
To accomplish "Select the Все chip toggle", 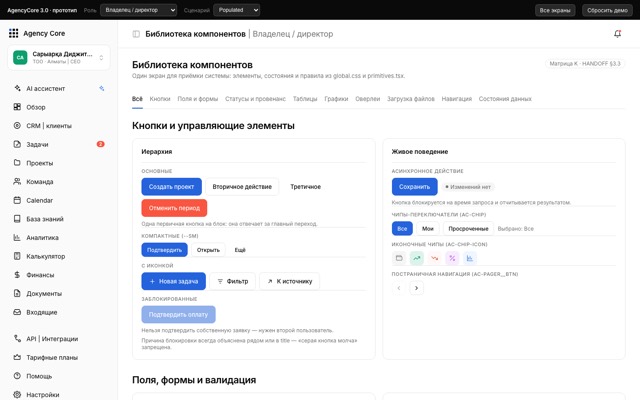I will [x=402, y=229].
